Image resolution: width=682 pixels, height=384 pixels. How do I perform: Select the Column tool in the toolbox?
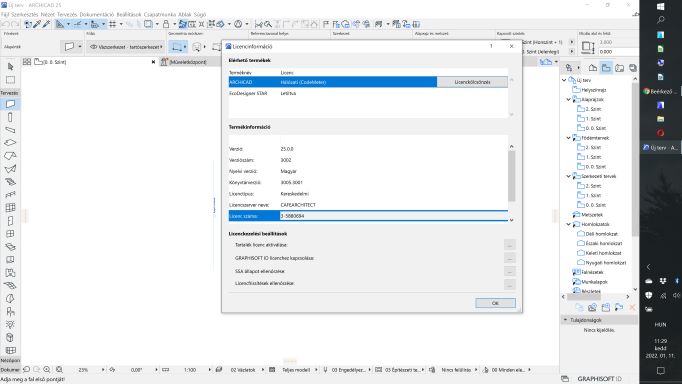tap(10, 117)
